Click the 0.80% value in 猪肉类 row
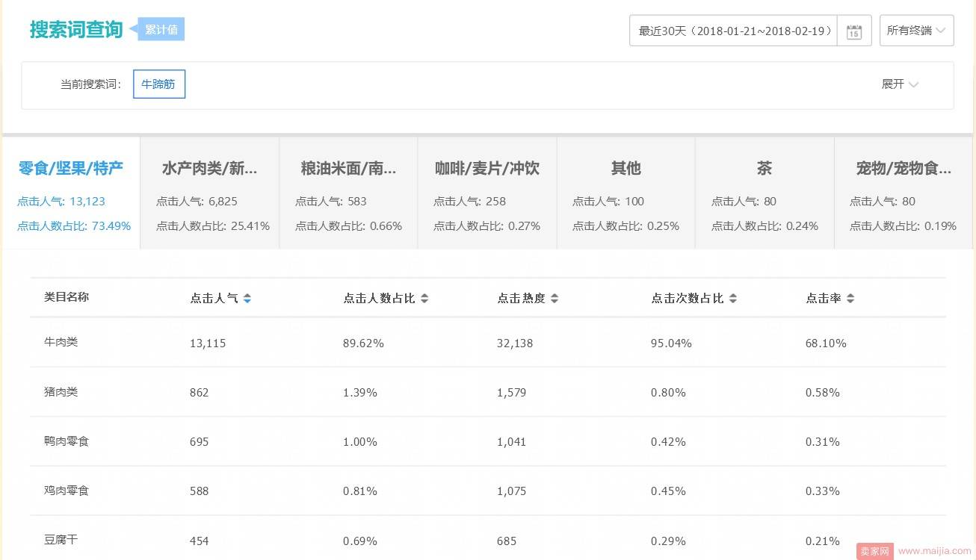 pos(668,393)
